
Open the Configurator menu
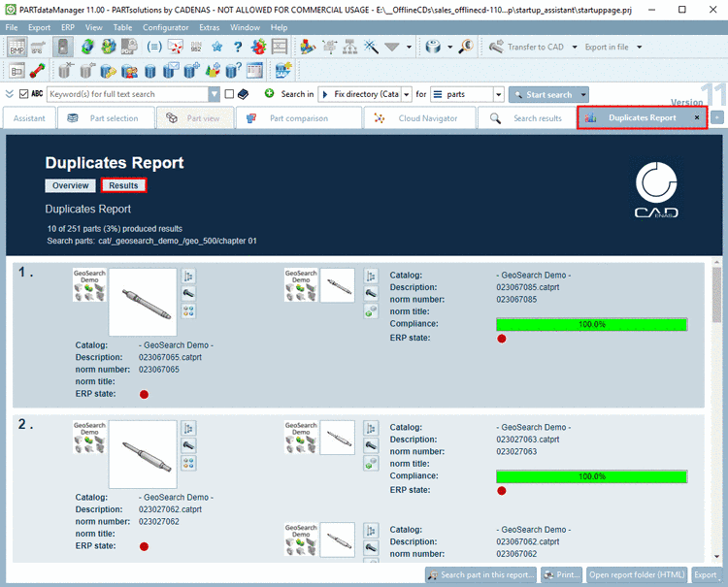point(165,27)
